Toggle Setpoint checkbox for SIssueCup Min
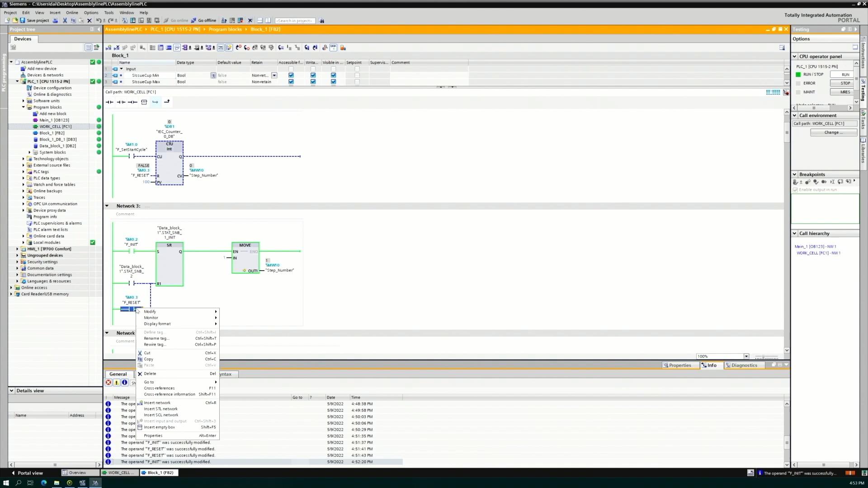Screen dimensions: 868x488 [x=357, y=75]
